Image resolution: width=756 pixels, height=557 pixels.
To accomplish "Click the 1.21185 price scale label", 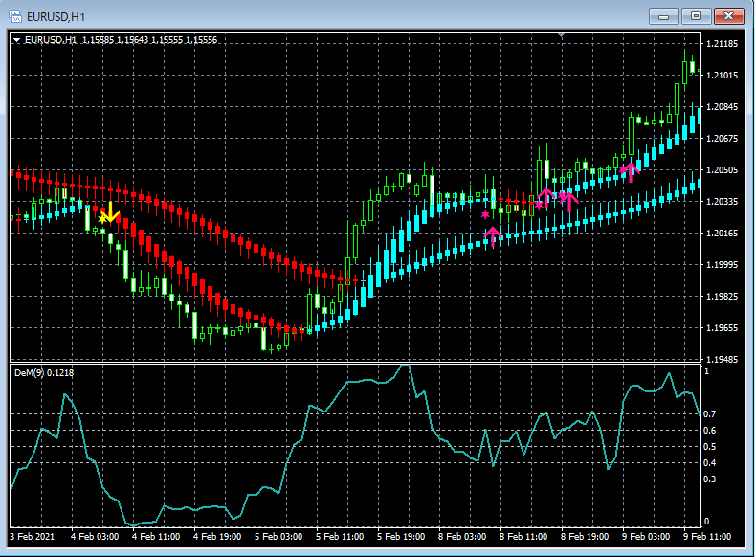I will (722, 44).
